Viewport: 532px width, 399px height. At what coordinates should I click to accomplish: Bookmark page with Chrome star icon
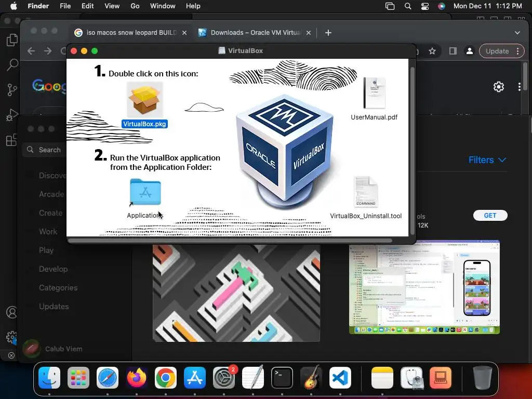[432, 51]
